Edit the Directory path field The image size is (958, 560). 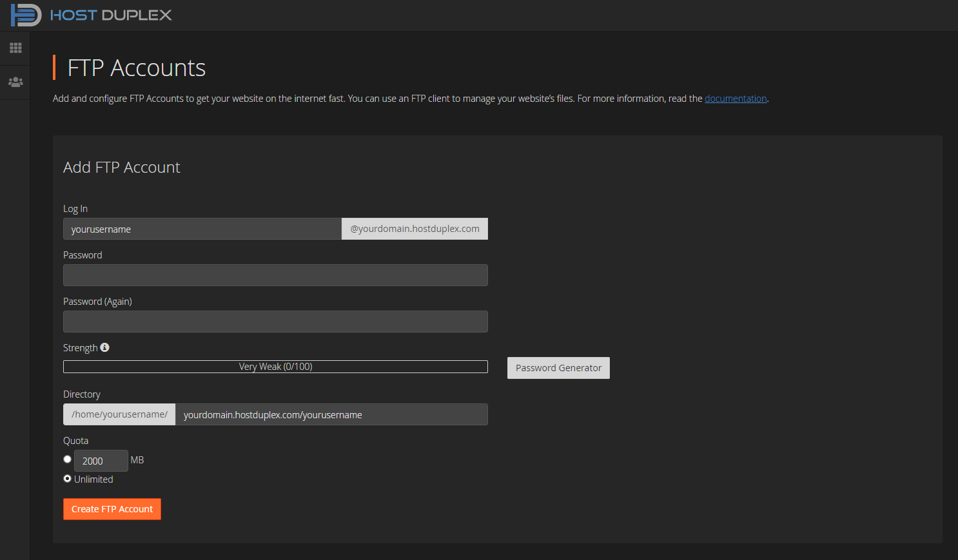pos(332,414)
